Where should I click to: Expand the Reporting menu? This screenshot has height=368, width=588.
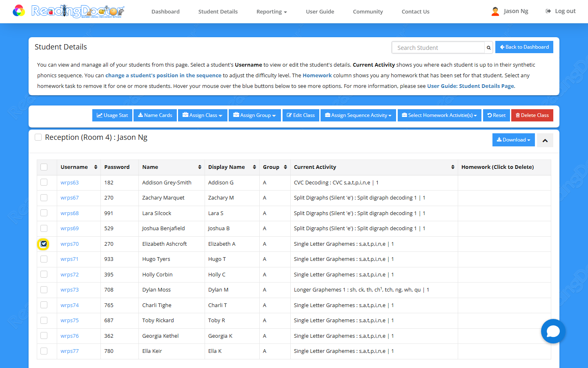coord(272,11)
